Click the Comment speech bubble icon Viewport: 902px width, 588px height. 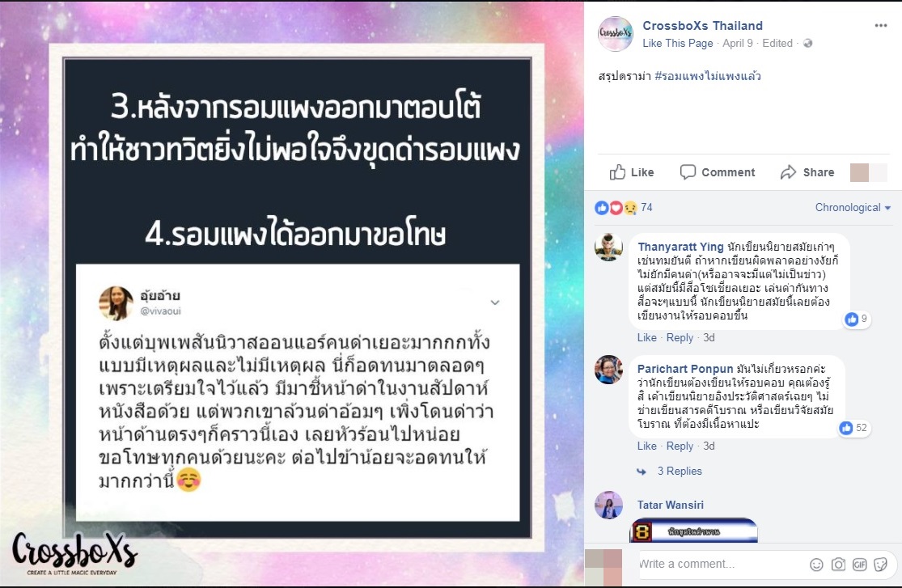pyautogui.click(x=688, y=172)
